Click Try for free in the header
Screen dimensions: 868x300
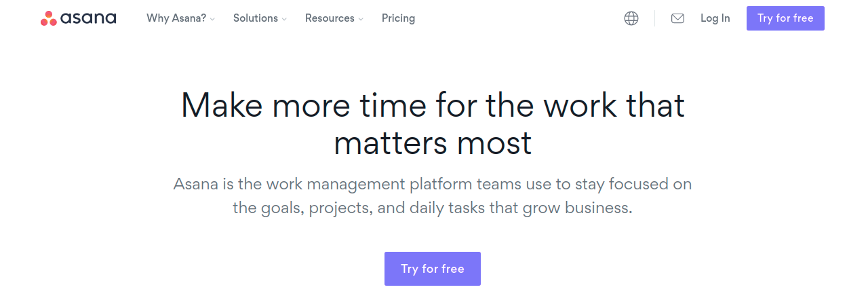pyautogui.click(x=785, y=18)
